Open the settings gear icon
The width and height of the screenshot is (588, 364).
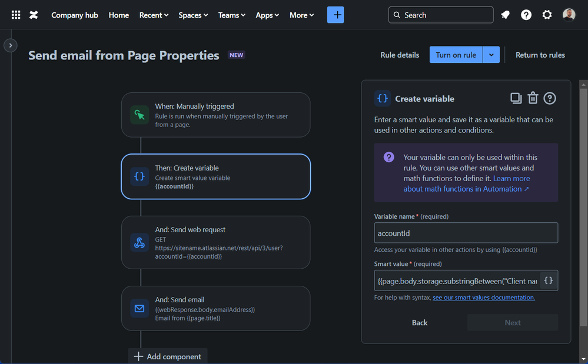point(547,15)
